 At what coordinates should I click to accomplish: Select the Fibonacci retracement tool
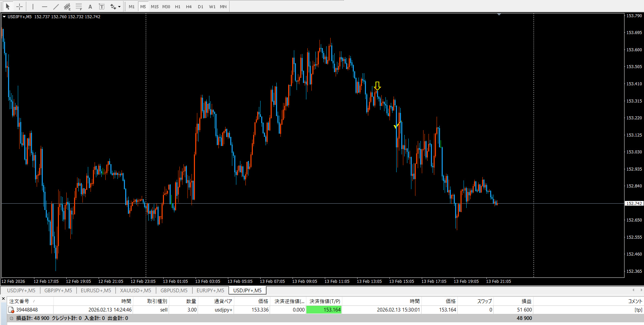click(x=79, y=6)
